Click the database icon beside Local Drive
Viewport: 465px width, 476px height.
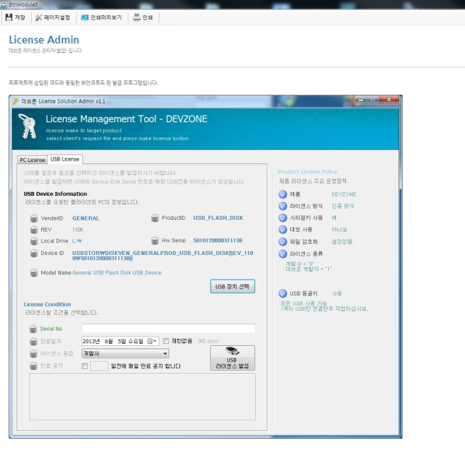34,241
